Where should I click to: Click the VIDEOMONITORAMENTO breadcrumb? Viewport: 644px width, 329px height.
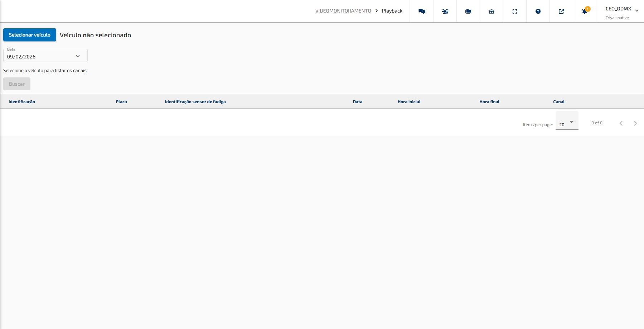[343, 11]
